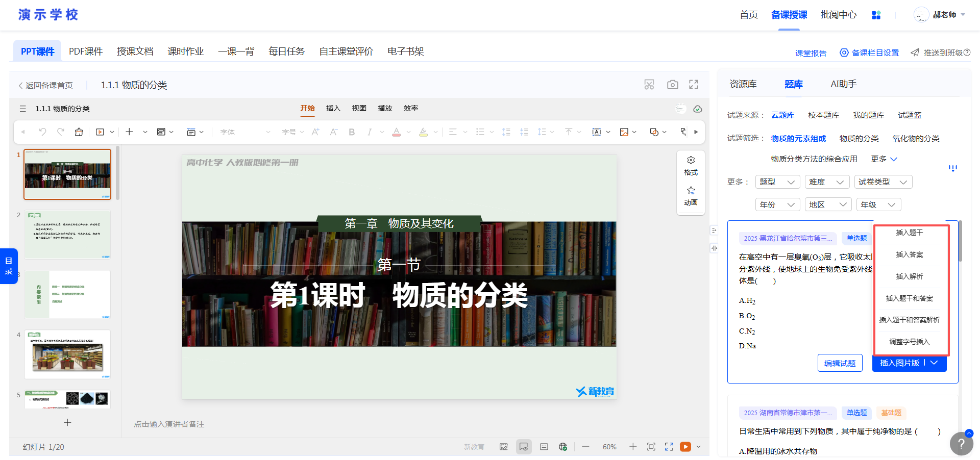The height and width of the screenshot is (460, 980).
Task: Toggle the hamburger outline menu icon
Action: pyautogui.click(x=23, y=109)
